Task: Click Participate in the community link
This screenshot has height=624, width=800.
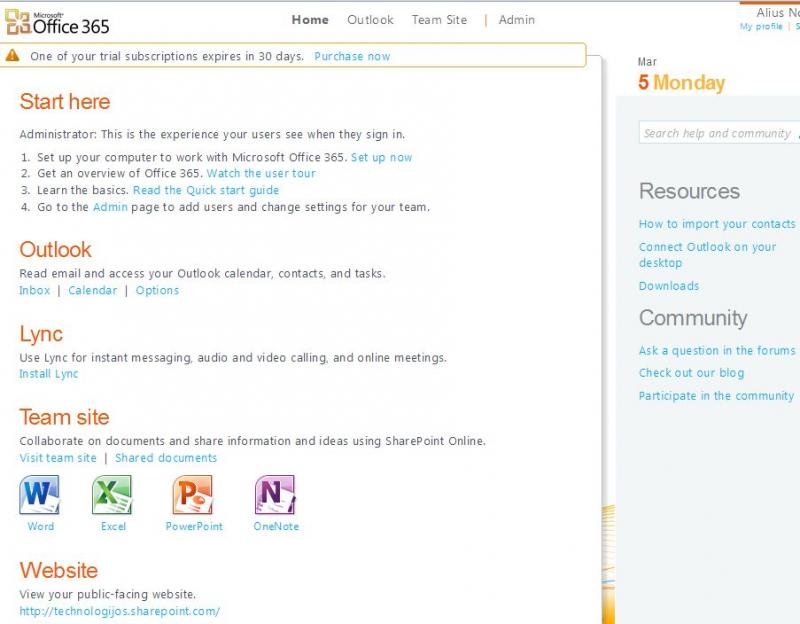Action: click(716, 396)
